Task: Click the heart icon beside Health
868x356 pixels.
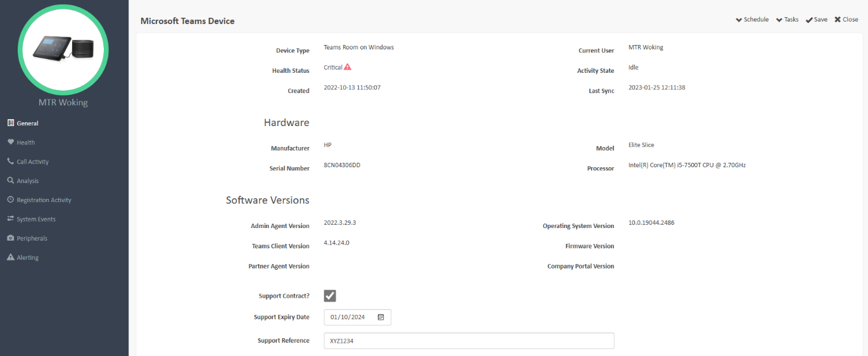Action: coord(11,142)
